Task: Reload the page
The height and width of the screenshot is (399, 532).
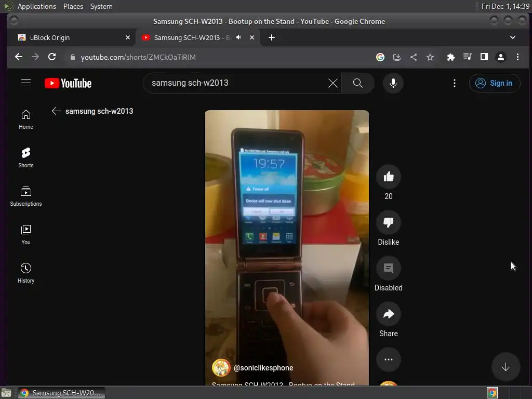Action: point(52,57)
